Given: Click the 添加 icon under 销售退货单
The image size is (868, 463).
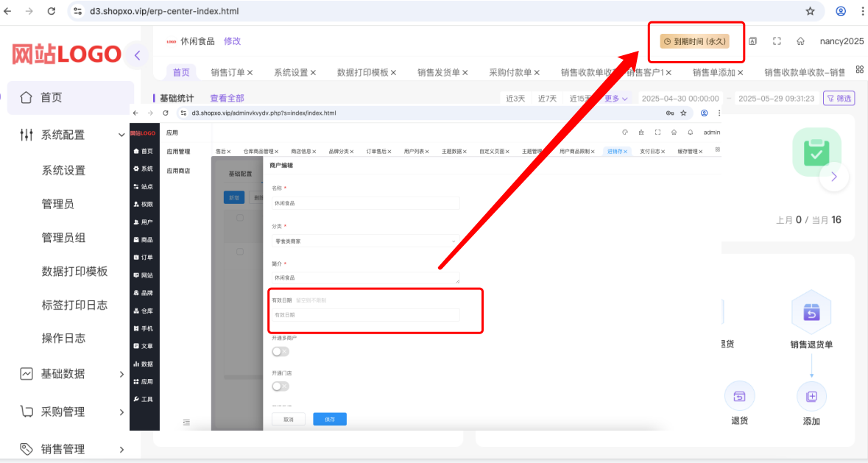Looking at the screenshot, I should coord(811,396).
